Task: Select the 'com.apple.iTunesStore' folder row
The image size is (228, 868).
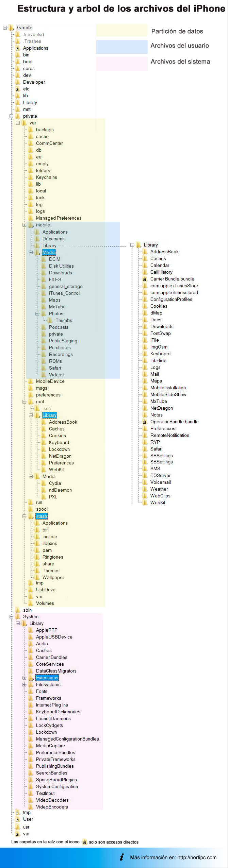Action: pos(170,286)
